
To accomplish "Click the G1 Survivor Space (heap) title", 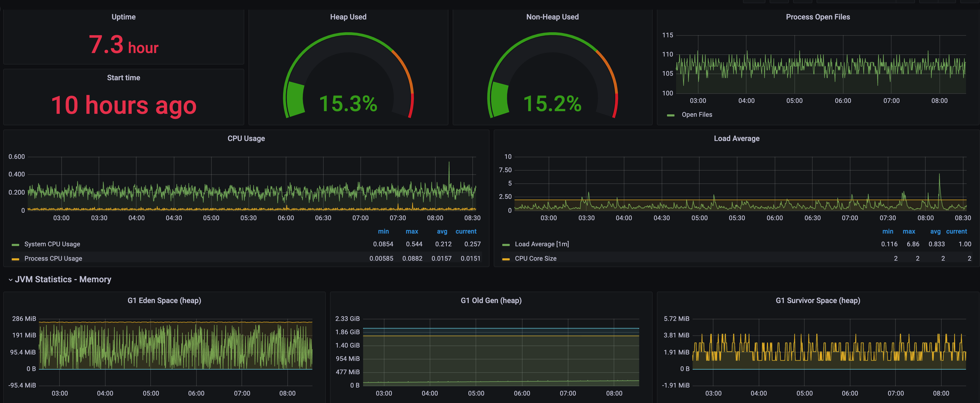I will click(818, 300).
